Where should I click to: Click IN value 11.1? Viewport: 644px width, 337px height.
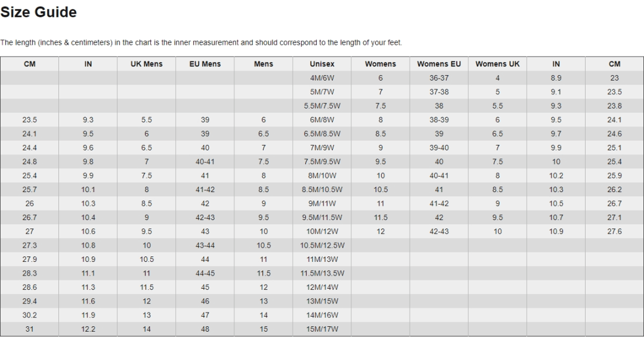pyautogui.click(x=88, y=274)
